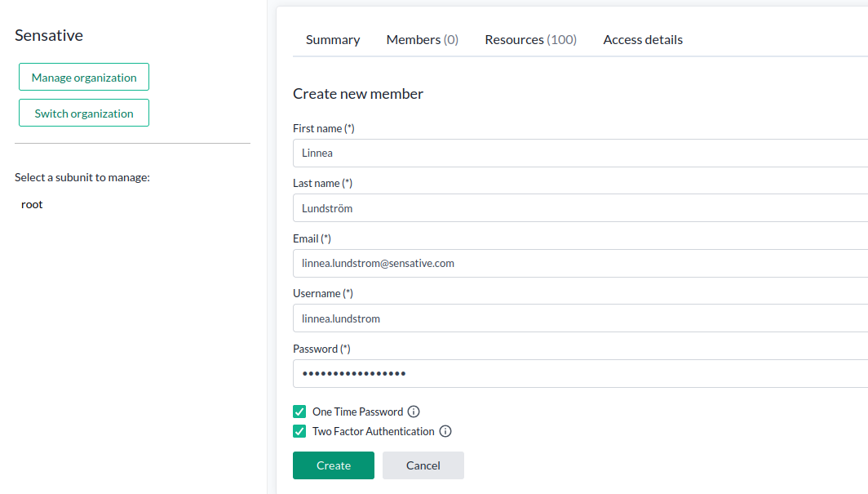Click the Sensative organization name
Image resolution: width=868 pixels, height=494 pixels.
pyautogui.click(x=48, y=35)
